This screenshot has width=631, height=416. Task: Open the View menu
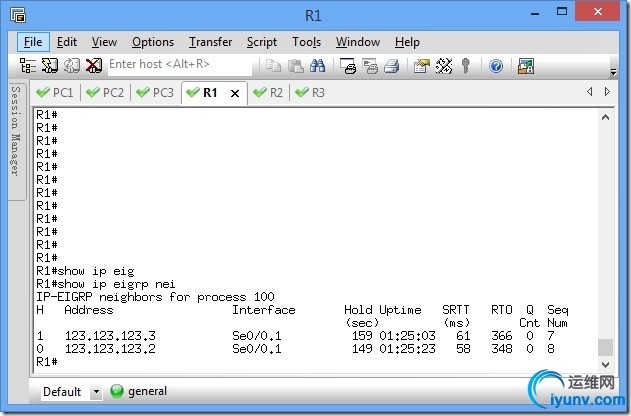pos(104,42)
